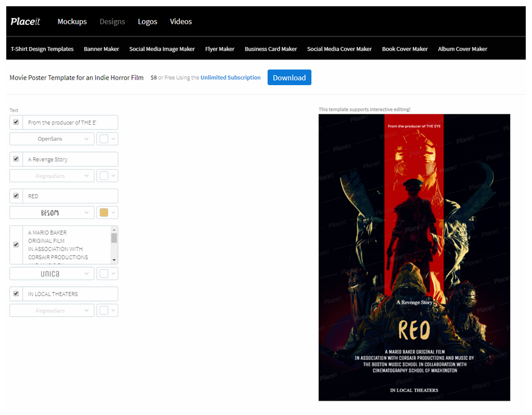Uncheck the IN LOCAL THEATERS text layer
Viewport: 532px width, 415px height.
tap(16, 293)
